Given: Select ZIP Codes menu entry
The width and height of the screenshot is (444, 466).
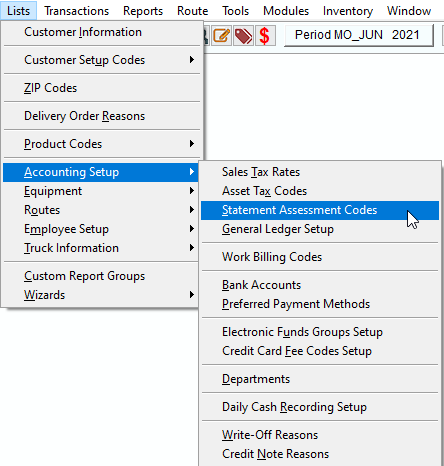Looking at the screenshot, I should (101, 88).
